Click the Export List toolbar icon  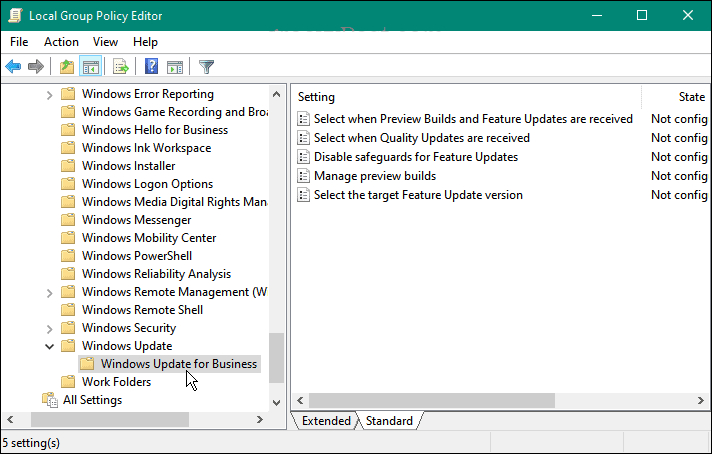[x=121, y=67]
